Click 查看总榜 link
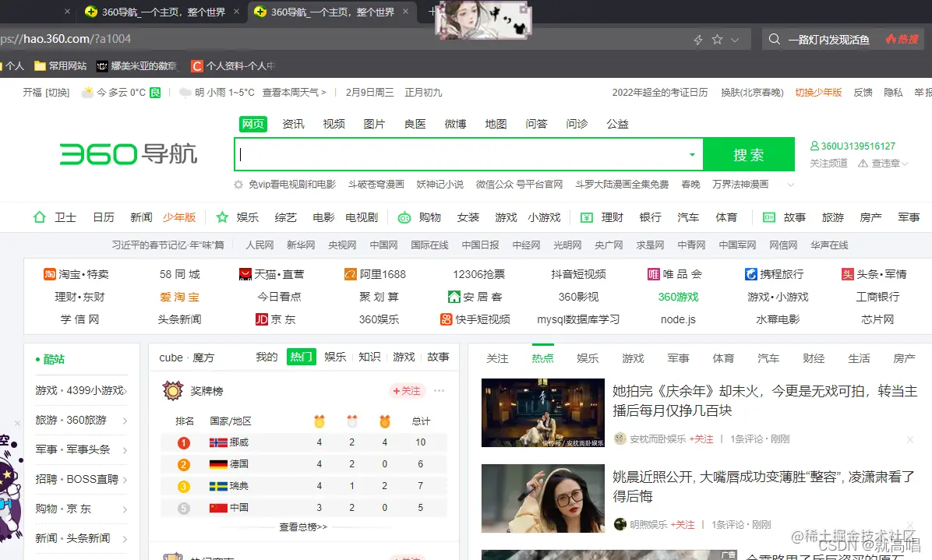Image resolution: width=932 pixels, height=560 pixels. [303, 527]
